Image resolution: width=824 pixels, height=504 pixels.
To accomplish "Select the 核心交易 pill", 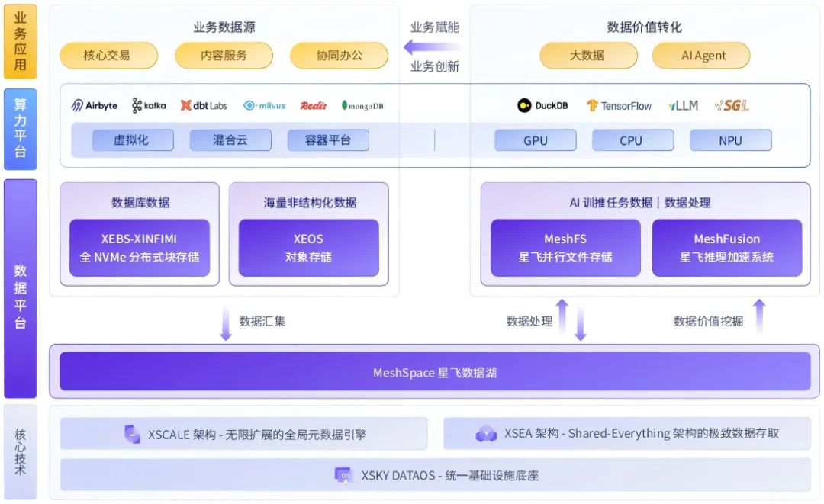I will 109,56.
